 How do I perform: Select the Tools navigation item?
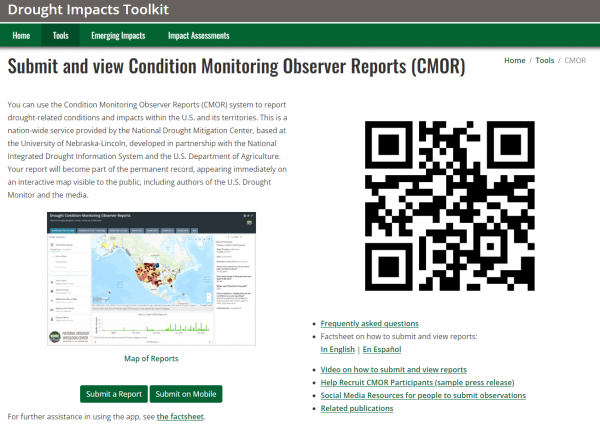pos(60,36)
